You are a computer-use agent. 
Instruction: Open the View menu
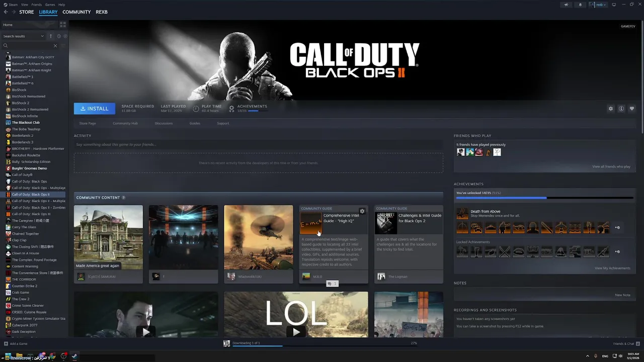pyautogui.click(x=24, y=5)
